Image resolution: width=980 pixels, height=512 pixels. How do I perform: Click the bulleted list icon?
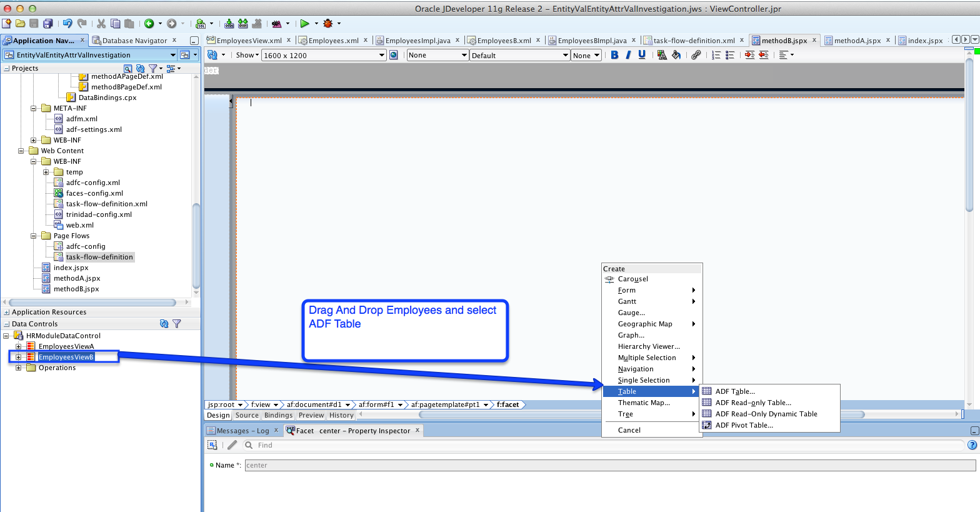729,55
